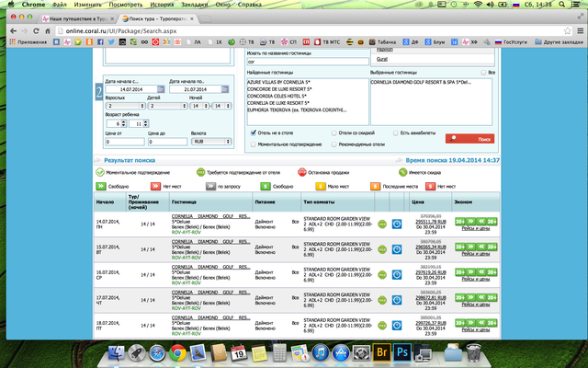Screen dimensions: 588x368
Task: Check the 'Моментальное подтверждение' filter checkbox
Action: point(254,144)
